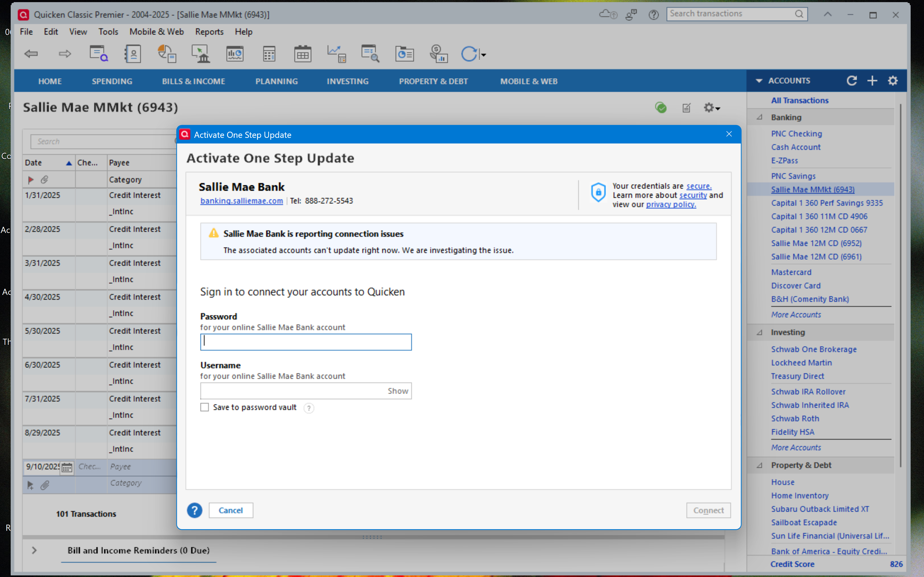Open the account bar settings gear
The image size is (924, 577).
[893, 81]
